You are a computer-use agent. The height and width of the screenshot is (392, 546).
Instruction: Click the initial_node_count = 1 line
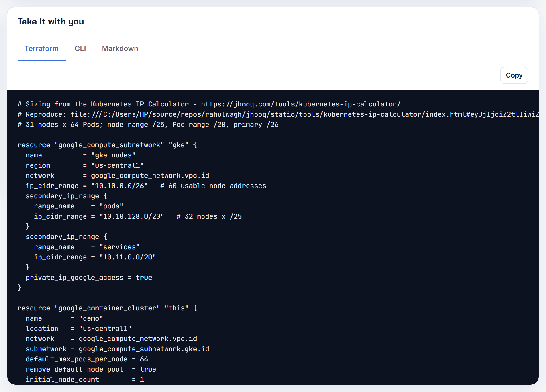tap(85, 380)
